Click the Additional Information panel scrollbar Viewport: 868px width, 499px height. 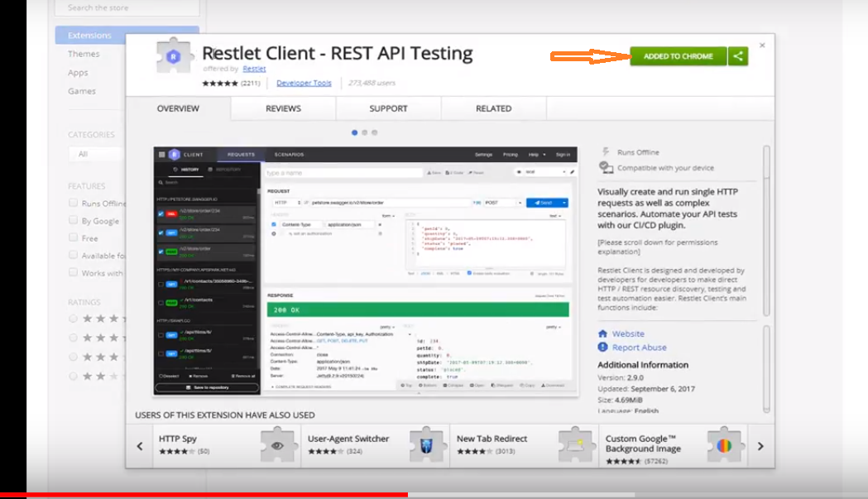(767, 369)
